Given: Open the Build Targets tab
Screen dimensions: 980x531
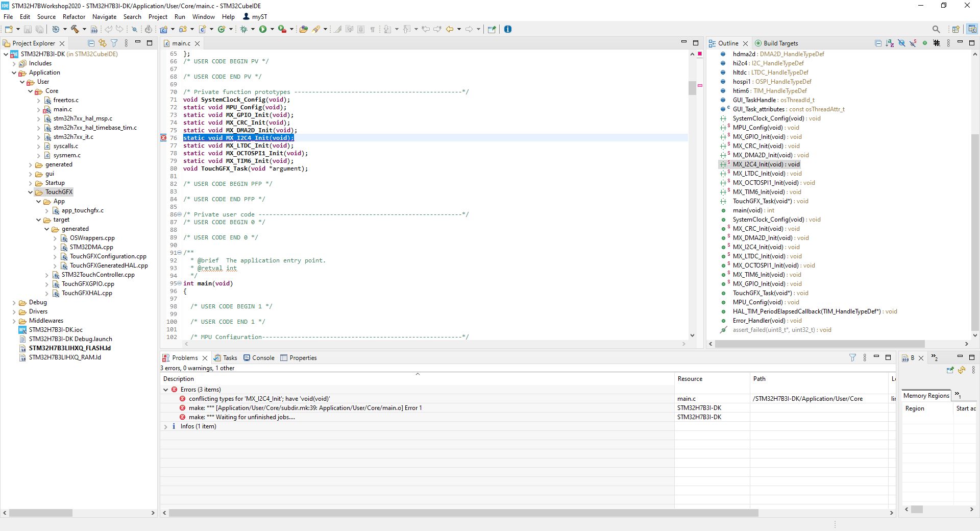Looking at the screenshot, I should point(779,43).
